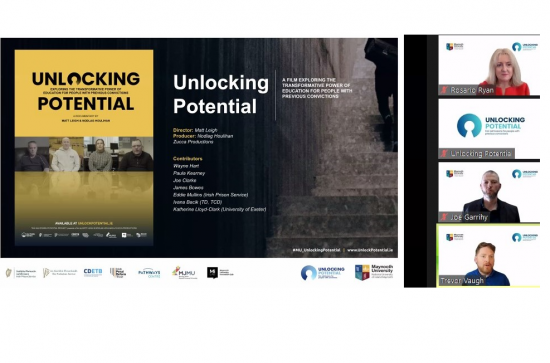Click the Irish Penal Reform Trust logo
The height and width of the screenshot is (363, 550).
click(118, 273)
